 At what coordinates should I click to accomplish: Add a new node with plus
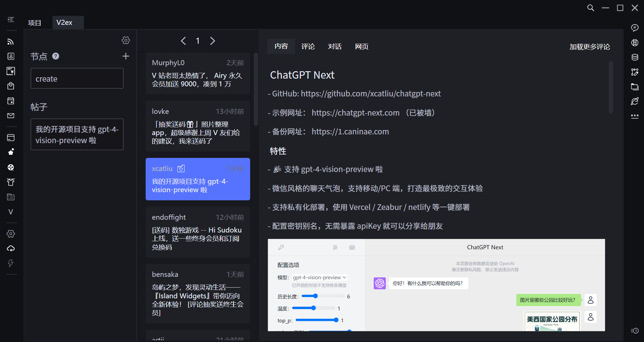(x=126, y=56)
